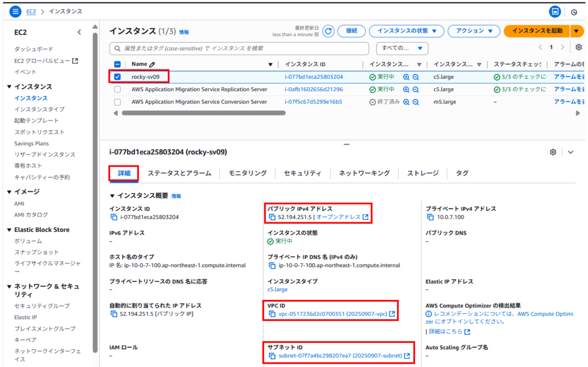Click the sidebar vertical scrollbar
This screenshot has width=588, height=367.
[95, 193]
